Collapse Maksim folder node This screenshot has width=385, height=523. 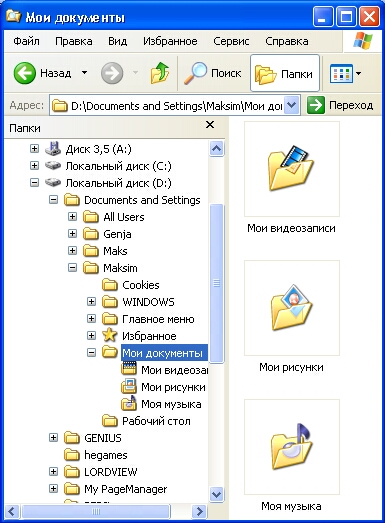[72, 268]
